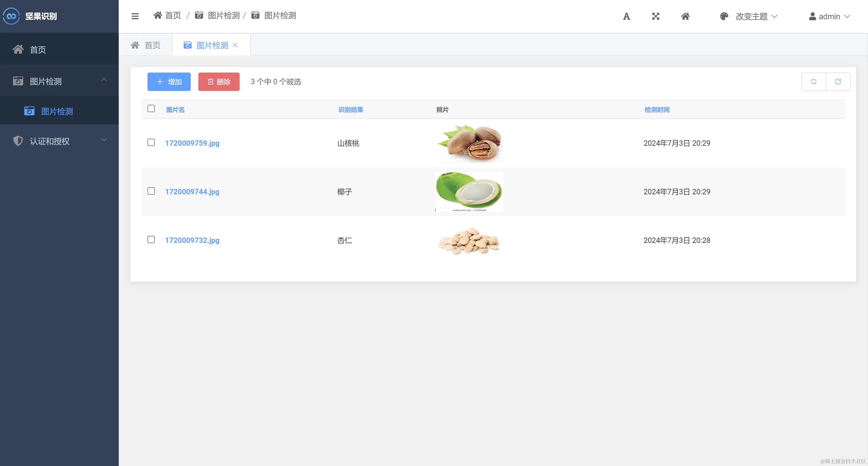
Task: Click the red 删除 button
Action: click(219, 81)
